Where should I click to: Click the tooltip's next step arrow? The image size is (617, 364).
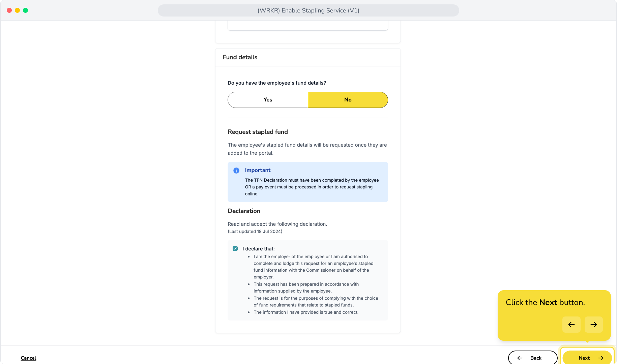594,325
